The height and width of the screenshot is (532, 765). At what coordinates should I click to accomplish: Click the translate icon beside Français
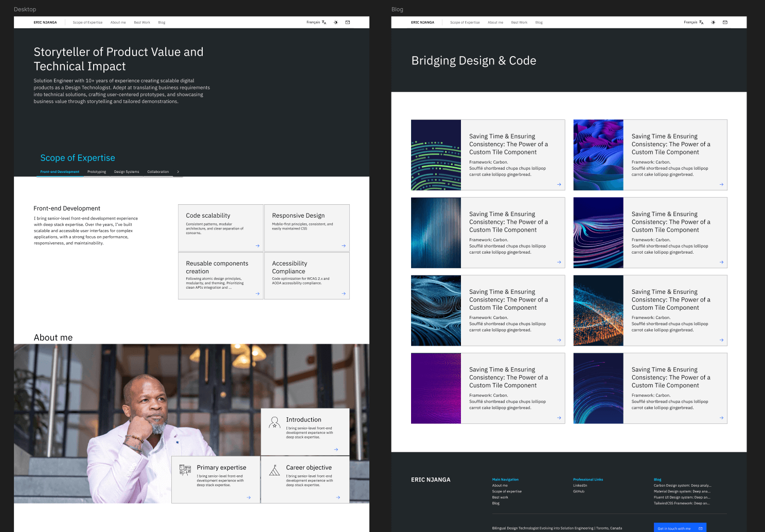tap(323, 23)
